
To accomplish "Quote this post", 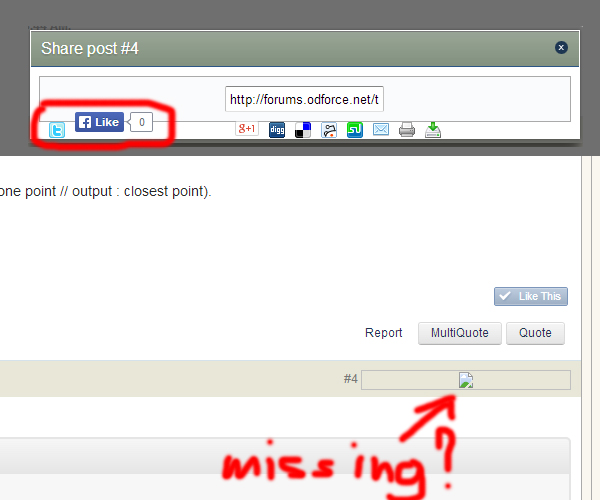I will [x=535, y=333].
